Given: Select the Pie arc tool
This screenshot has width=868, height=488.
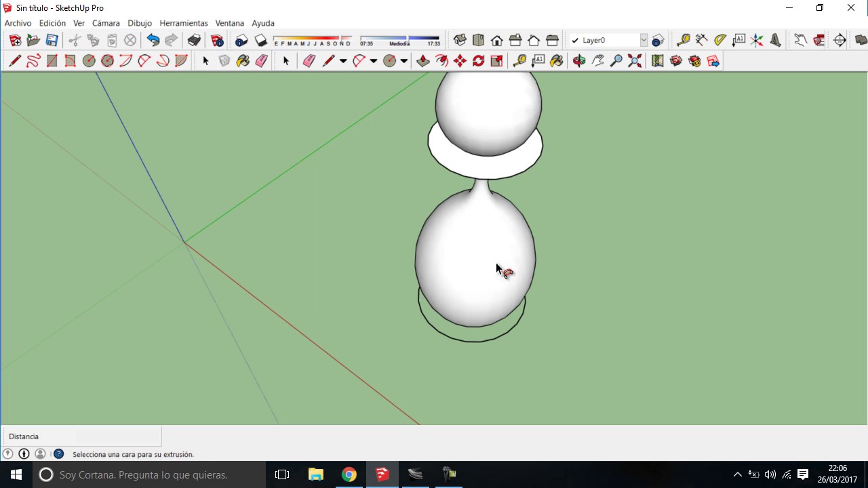Looking at the screenshot, I should 181,61.
